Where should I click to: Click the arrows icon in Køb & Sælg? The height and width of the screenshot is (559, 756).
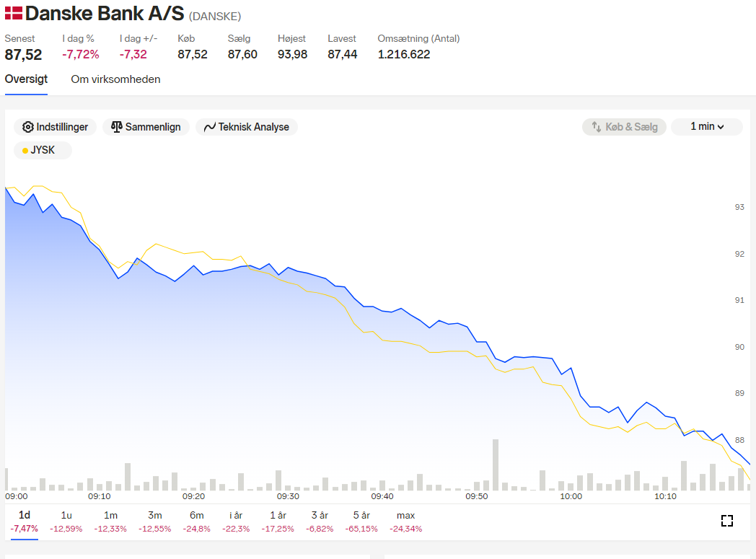(x=597, y=127)
